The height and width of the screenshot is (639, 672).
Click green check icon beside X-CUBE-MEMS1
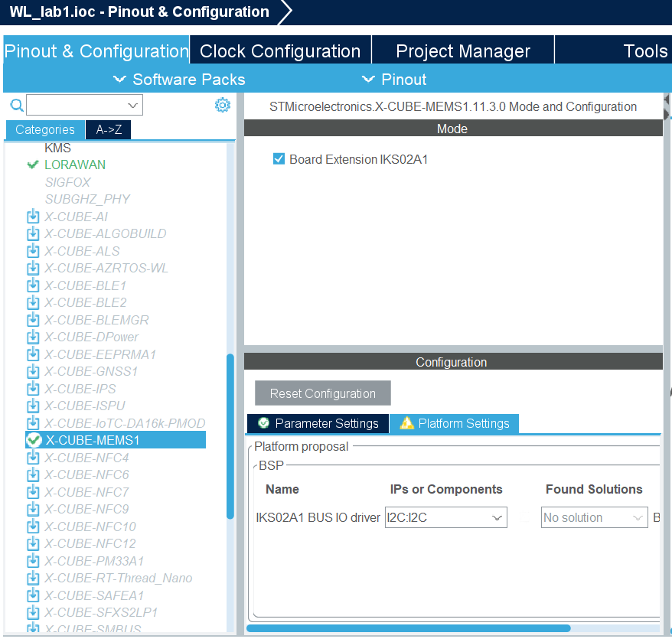pyautogui.click(x=34, y=440)
